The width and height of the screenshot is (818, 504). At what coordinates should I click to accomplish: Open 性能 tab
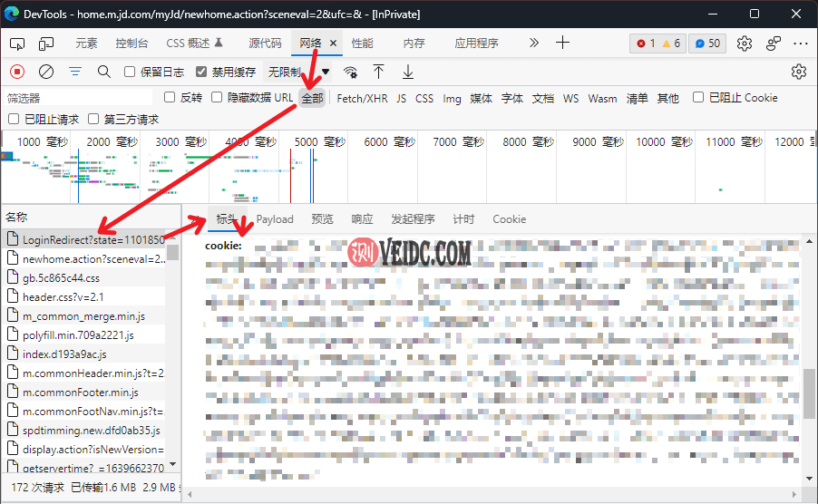coord(362,44)
